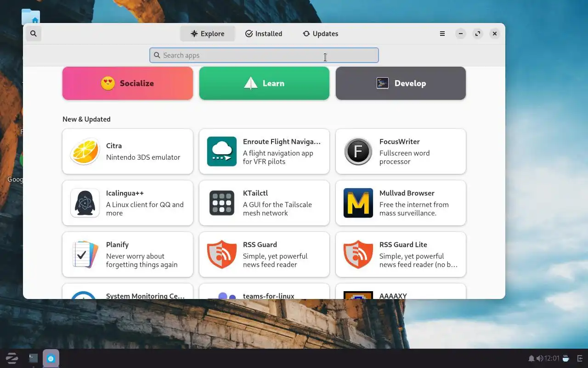Open teams-for-linux card
The height and width of the screenshot is (368, 588).
point(264,291)
